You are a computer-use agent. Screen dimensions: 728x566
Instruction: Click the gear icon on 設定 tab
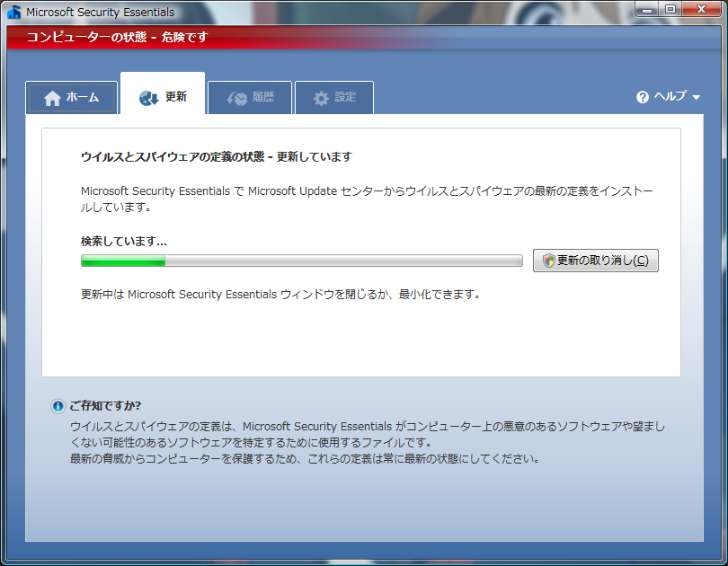pyautogui.click(x=321, y=98)
